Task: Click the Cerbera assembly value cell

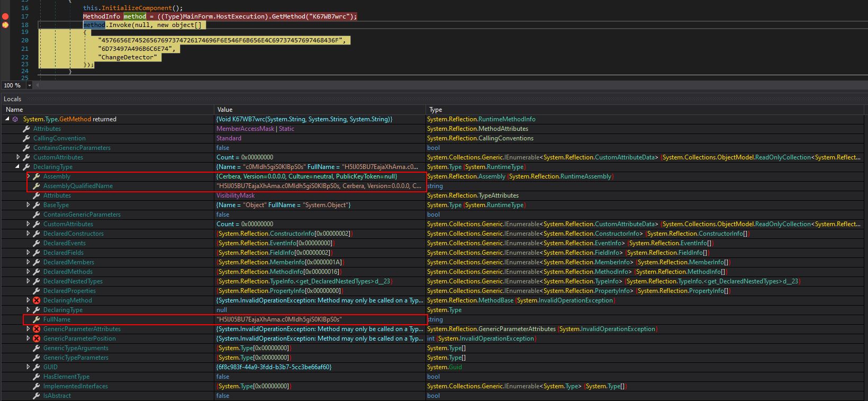Action: tap(320, 176)
